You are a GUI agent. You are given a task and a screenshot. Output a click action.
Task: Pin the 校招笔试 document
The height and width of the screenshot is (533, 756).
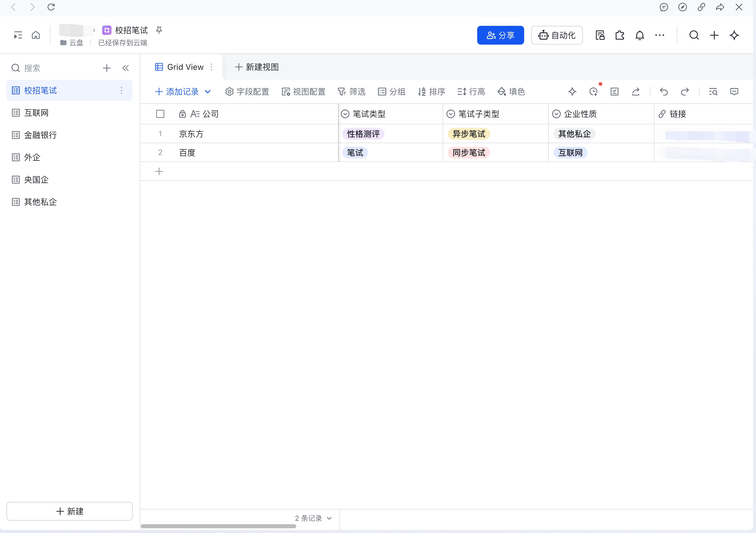159,30
